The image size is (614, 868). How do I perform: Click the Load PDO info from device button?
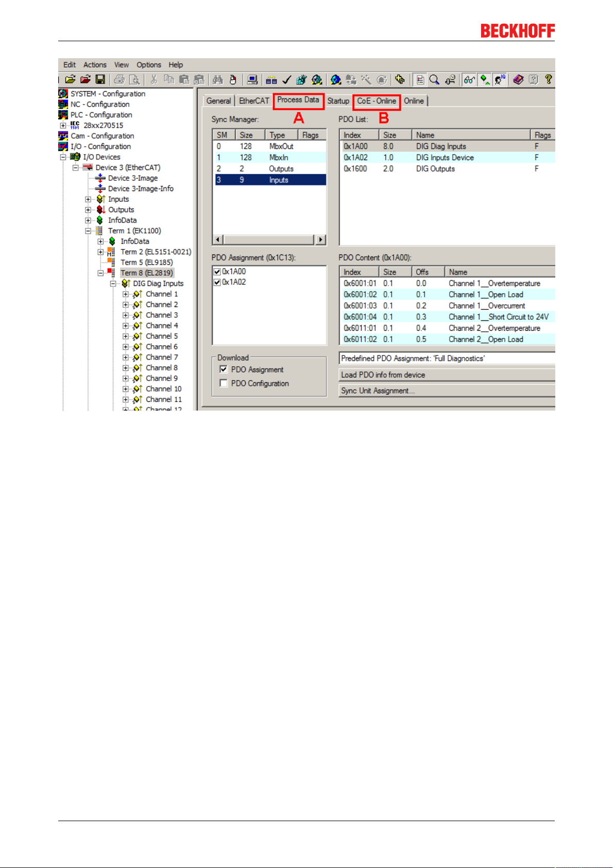tap(447, 375)
